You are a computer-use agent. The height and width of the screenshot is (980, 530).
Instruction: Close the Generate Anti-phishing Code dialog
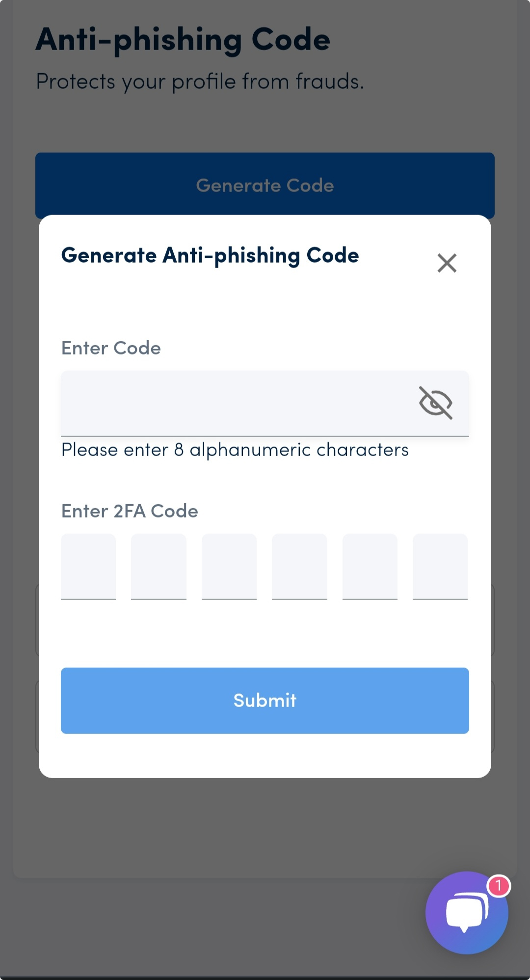point(447,263)
